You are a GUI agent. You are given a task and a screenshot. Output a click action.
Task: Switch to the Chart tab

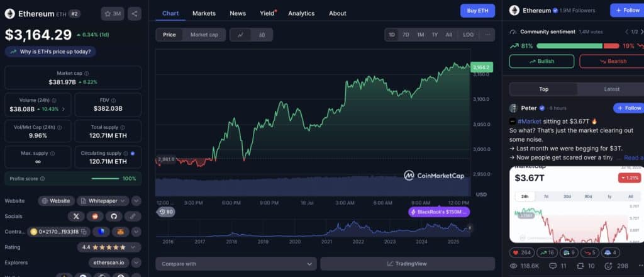[x=170, y=14]
